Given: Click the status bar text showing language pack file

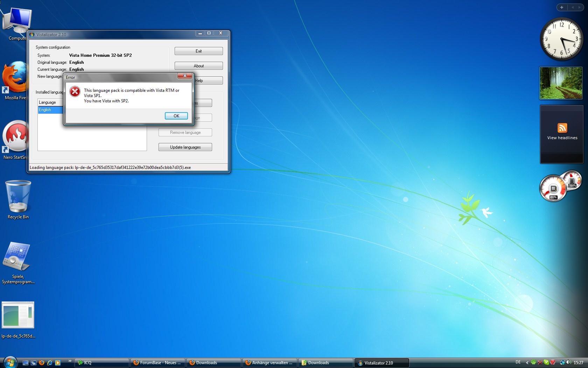Looking at the screenshot, I should coord(110,167).
